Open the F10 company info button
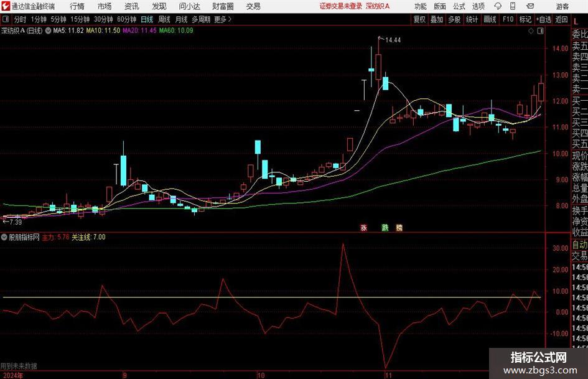 pos(508,19)
